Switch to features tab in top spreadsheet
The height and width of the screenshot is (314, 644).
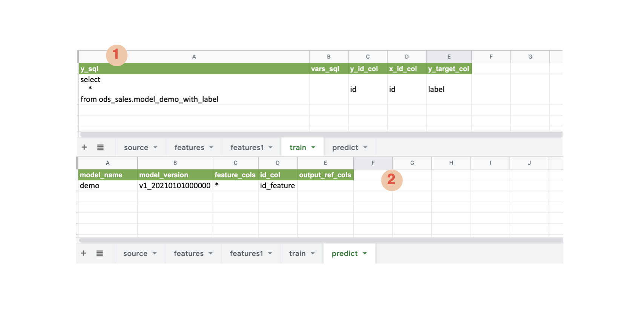click(x=189, y=148)
